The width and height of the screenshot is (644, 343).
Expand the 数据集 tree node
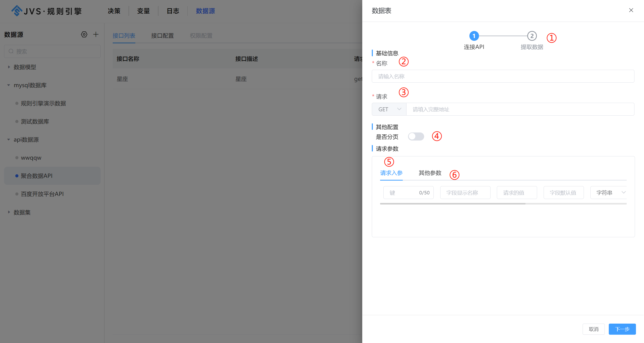point(9,212)
